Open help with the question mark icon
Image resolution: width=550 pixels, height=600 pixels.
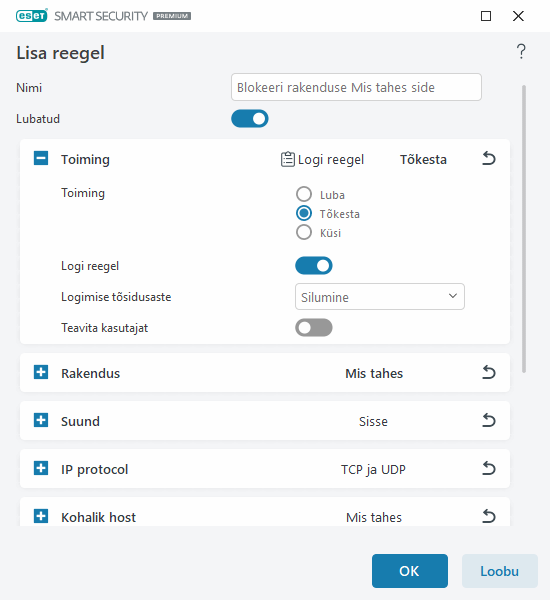(x=521, y=52)
